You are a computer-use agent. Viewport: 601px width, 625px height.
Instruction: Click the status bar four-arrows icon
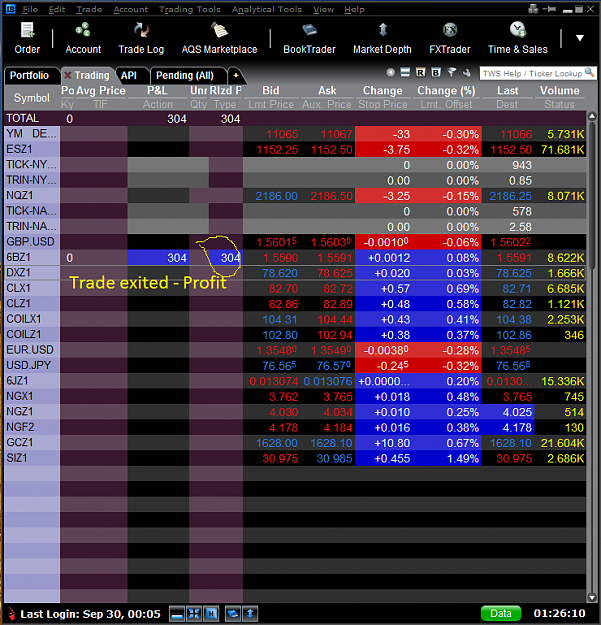pyautogui.click(x=194, y=614)
